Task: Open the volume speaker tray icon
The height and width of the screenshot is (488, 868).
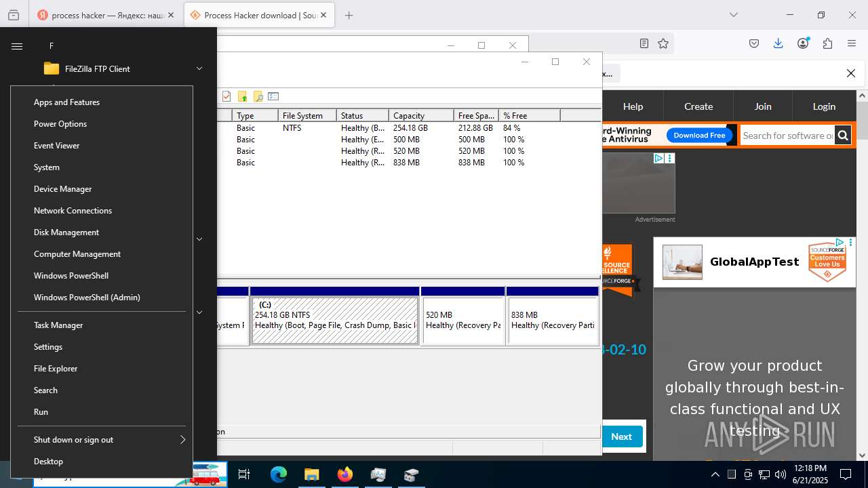Action: 780,474
